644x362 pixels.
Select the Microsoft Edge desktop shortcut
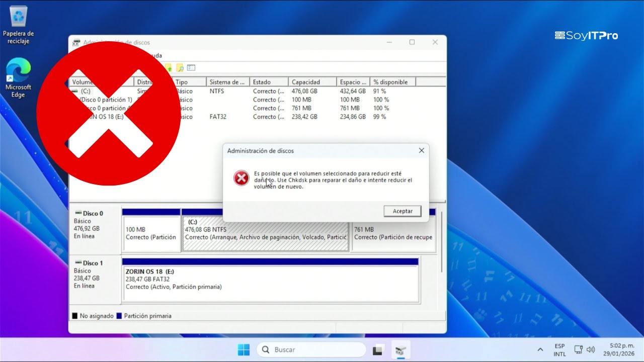point(18,78)
